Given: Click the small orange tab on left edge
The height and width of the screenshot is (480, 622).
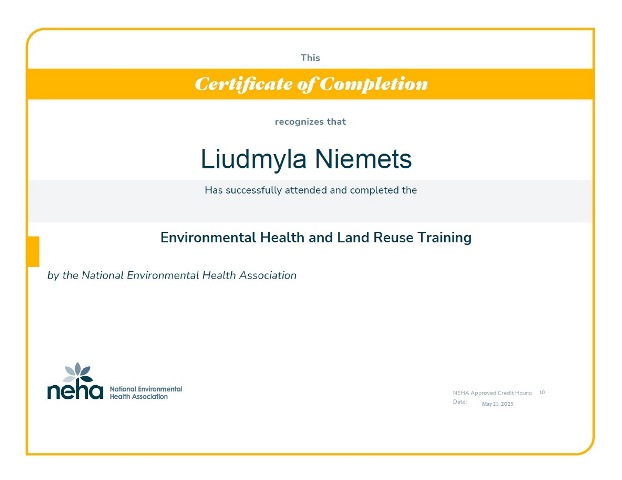Looking at the screenshot, I should (33, 250).
